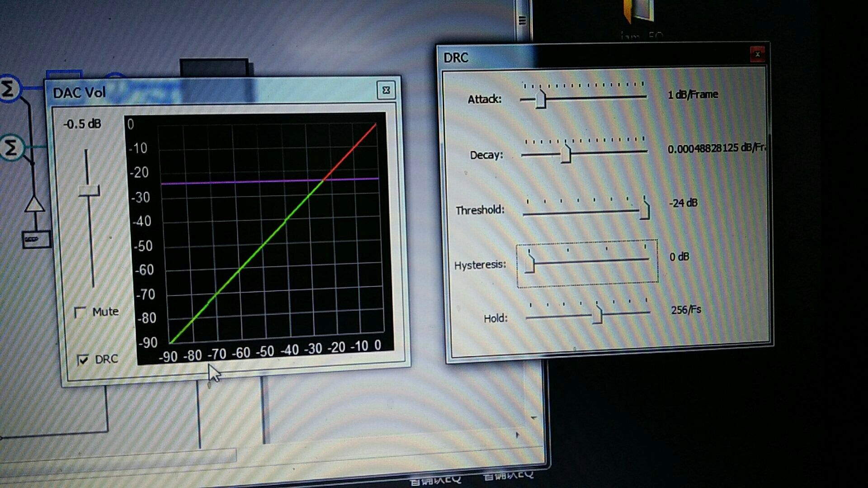Click the DAC volume slider handle

(89, 191)
